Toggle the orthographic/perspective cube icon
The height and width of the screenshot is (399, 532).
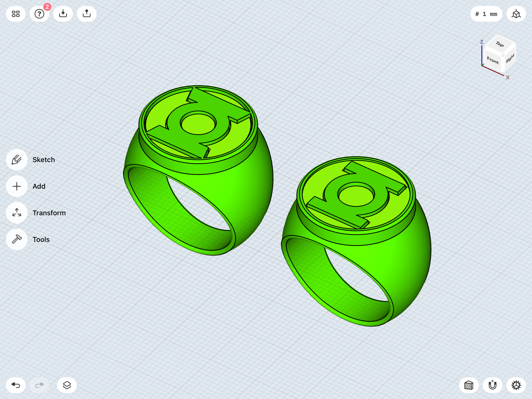(x=516, y=14)
